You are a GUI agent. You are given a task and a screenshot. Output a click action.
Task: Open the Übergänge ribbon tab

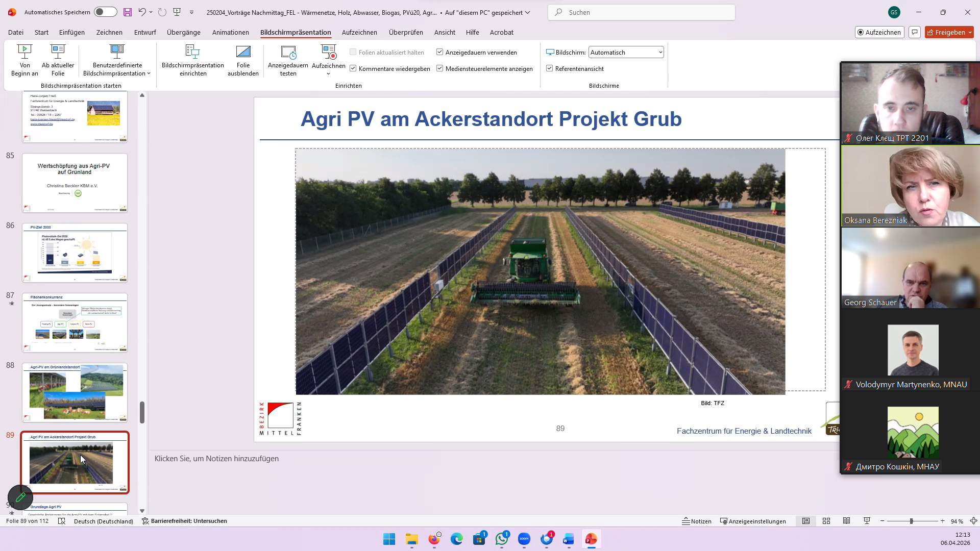(x=183, y=32)
